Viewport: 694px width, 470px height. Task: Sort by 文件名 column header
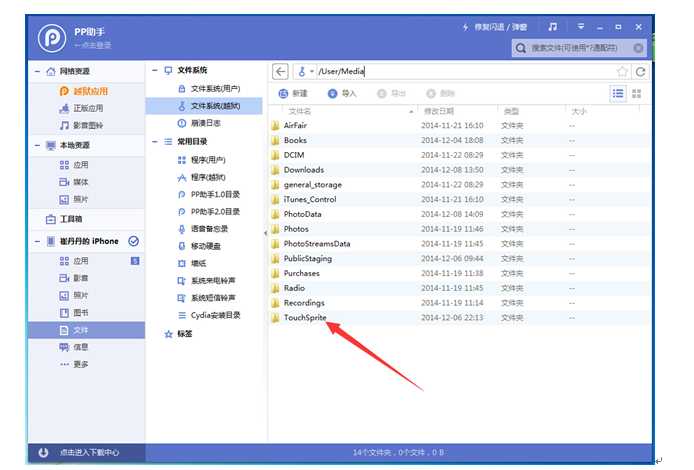pos(300,111)
